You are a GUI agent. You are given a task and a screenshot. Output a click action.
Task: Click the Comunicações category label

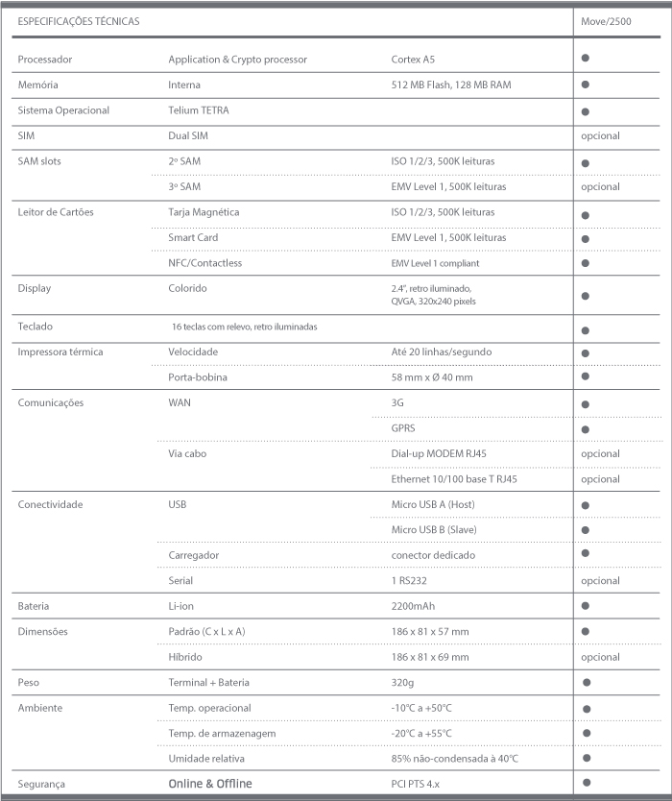51,402
